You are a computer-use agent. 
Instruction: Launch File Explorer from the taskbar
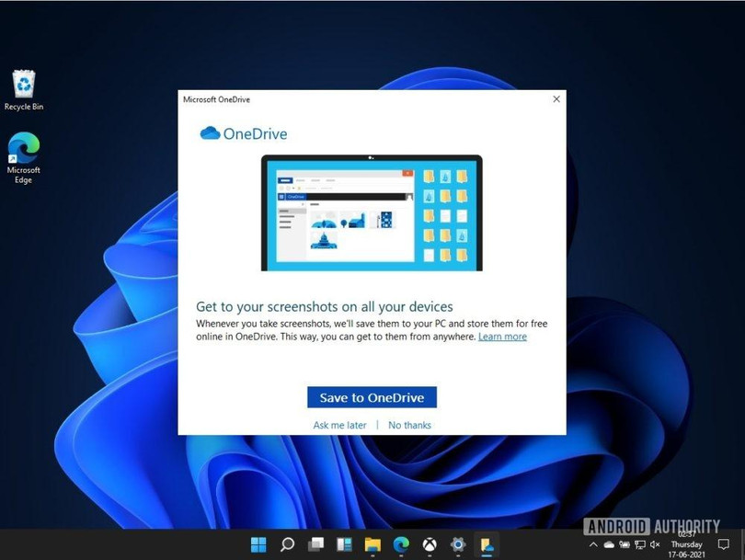pos(372,544)
